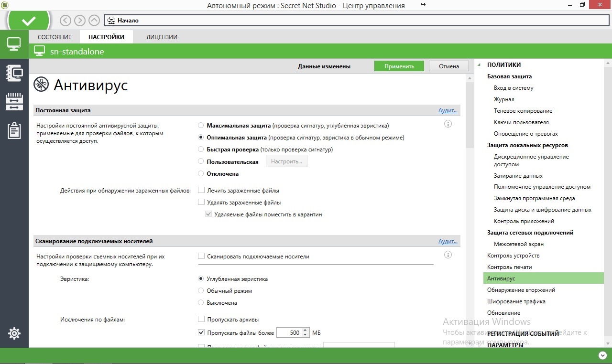Image resolution: width=612 pixels, height=364 pixels.
Task: Open settings via the sidebar gear icon
Action: (x=14, y=333)
